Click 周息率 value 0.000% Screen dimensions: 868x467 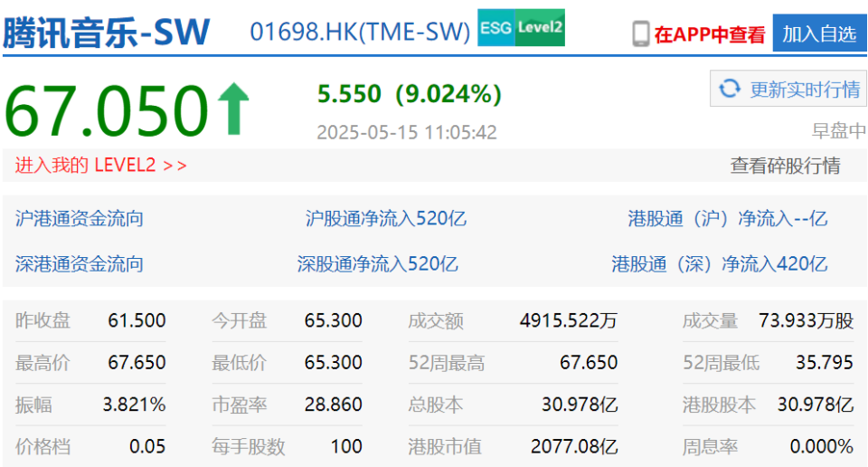[822, 446]
